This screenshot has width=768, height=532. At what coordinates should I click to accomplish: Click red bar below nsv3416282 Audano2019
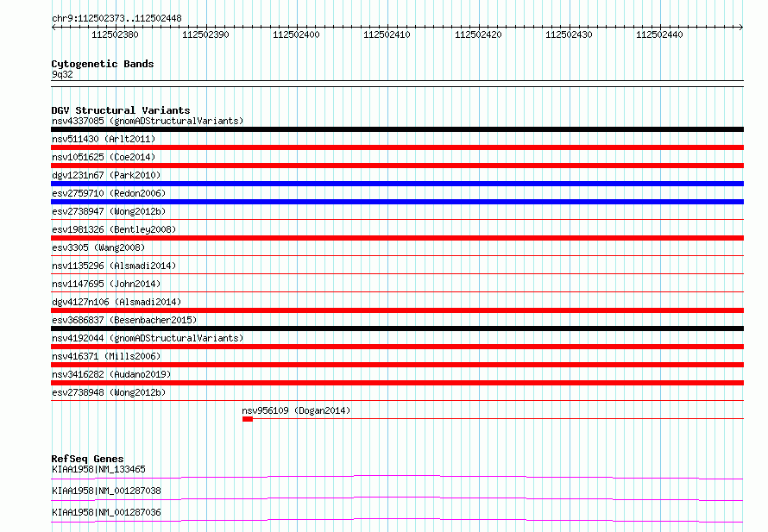(397, 383)
